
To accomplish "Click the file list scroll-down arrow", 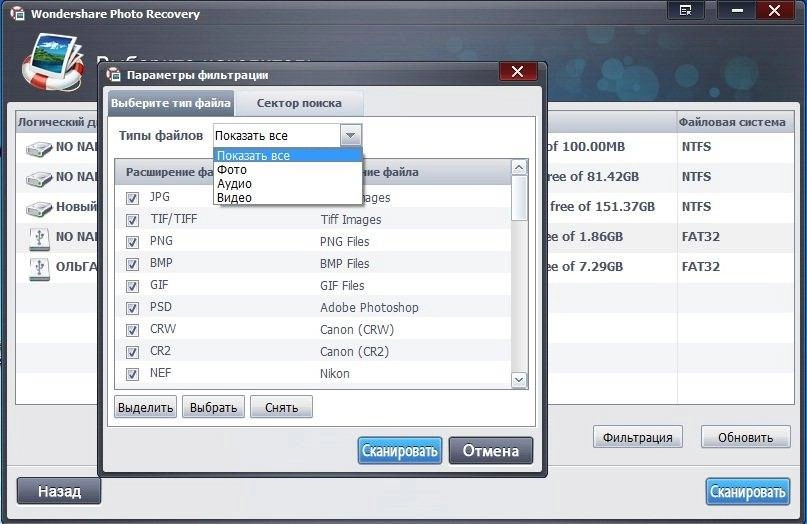I will pos(519,380).
